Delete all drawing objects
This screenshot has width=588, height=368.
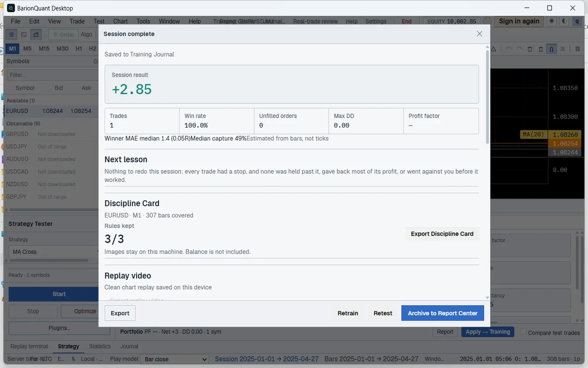pyautogui.click(x=541, y=49)
